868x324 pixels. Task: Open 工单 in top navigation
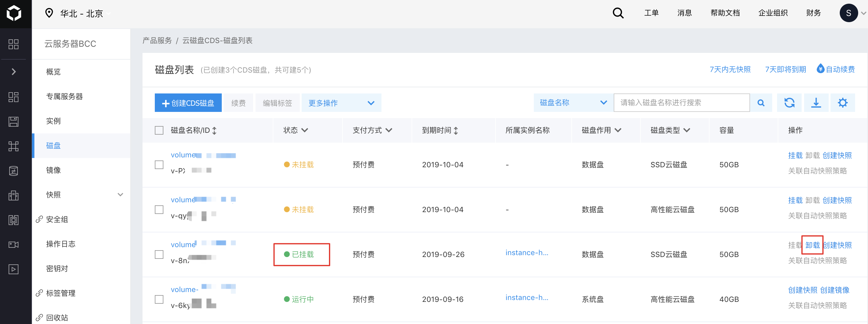(651, 13)
